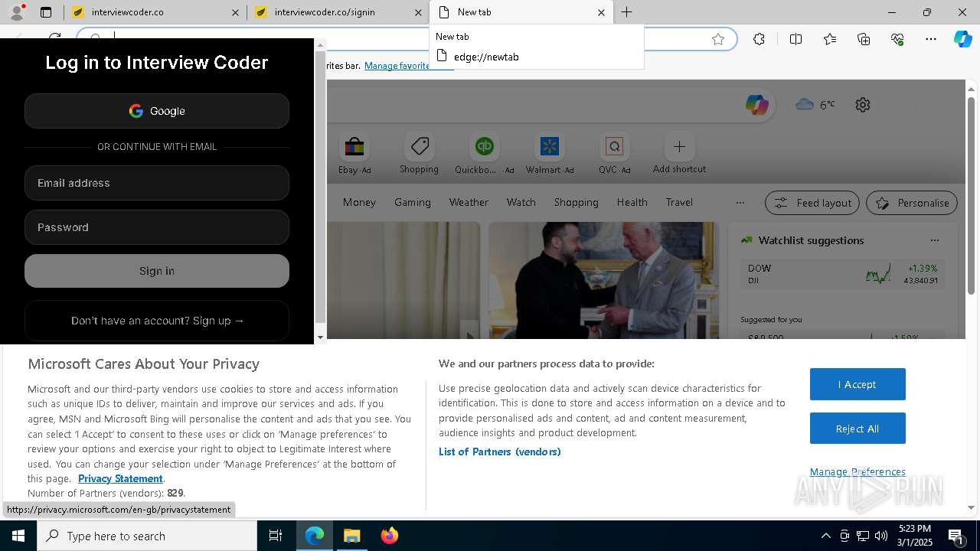Open Task View on taskbar
The image size is (980, 551).
[x=276, y=536]
